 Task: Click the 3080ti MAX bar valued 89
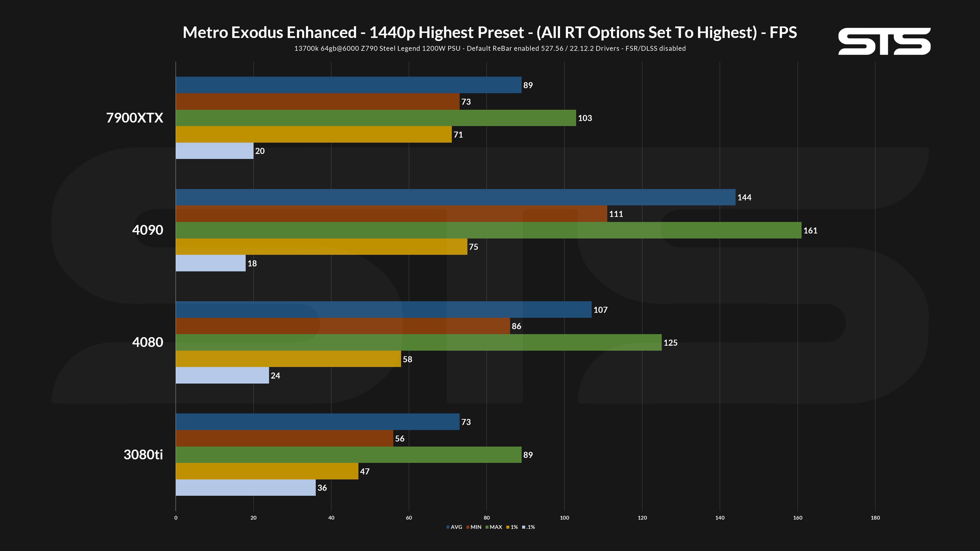[348, 455]
